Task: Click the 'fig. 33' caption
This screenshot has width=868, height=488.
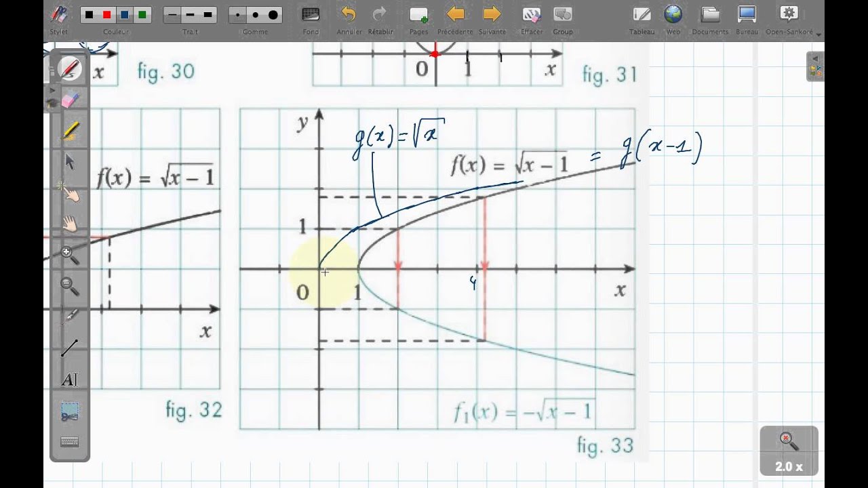Action: point(605,445)
